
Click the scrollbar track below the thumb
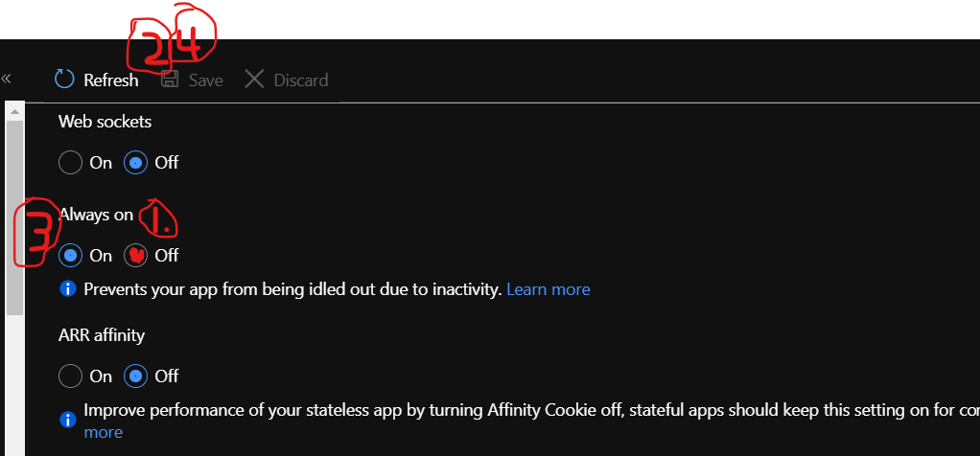[x=15, y=384]
